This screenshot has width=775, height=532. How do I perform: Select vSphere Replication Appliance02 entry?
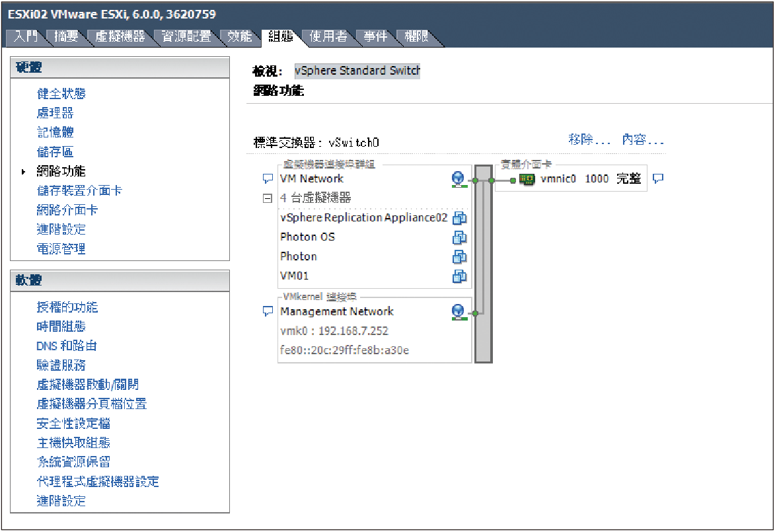[364, 217]
